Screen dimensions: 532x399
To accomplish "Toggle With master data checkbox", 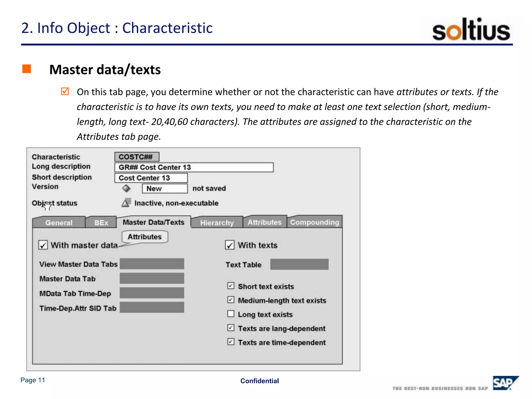I will 43,245.
